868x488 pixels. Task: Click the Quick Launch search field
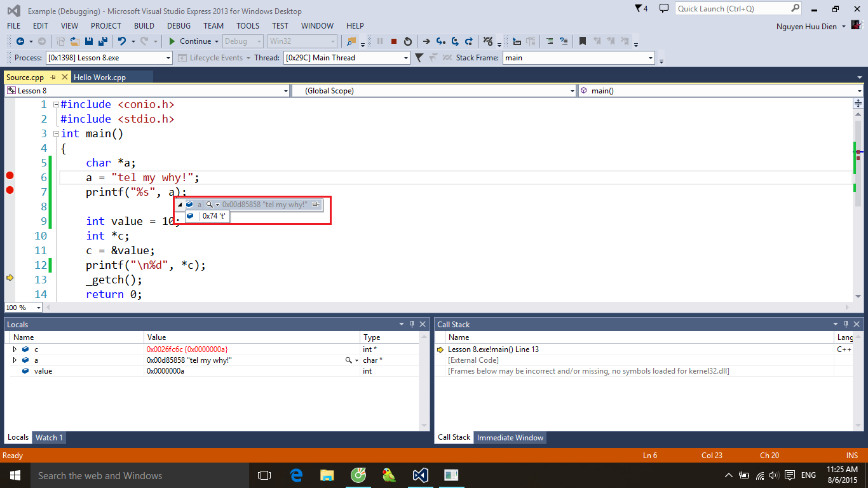[732, 9]
